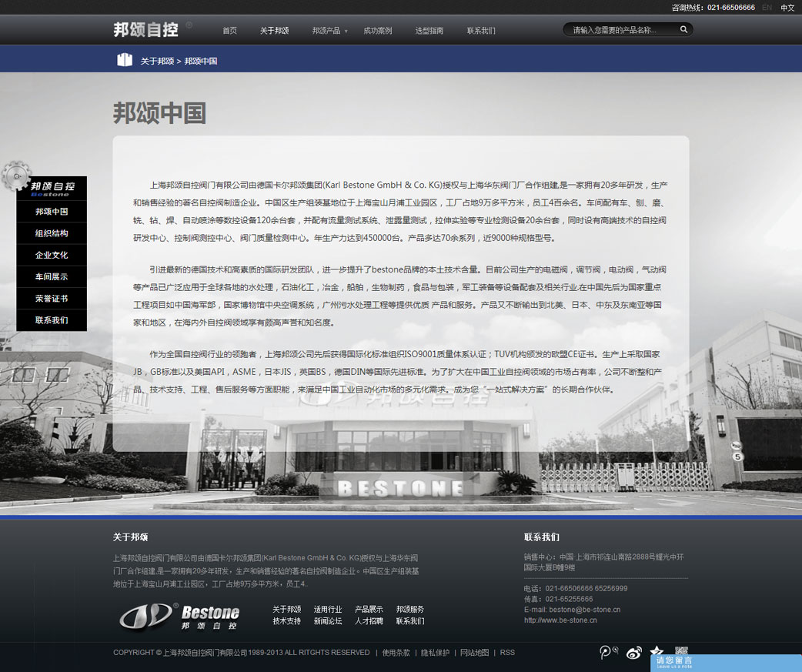Image resolution: width=802 pixels, height=672 pixels.
Task: Click the search magnifier icon
Action: (683, 30)
